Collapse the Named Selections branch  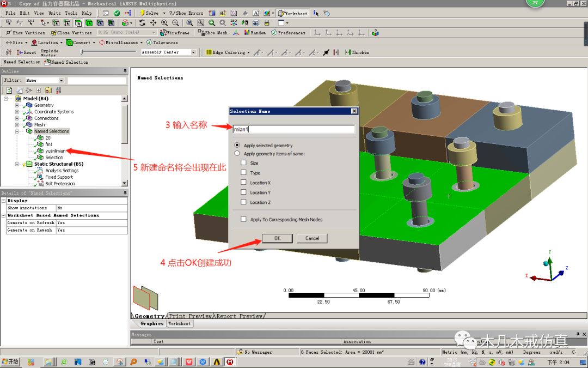16,131
